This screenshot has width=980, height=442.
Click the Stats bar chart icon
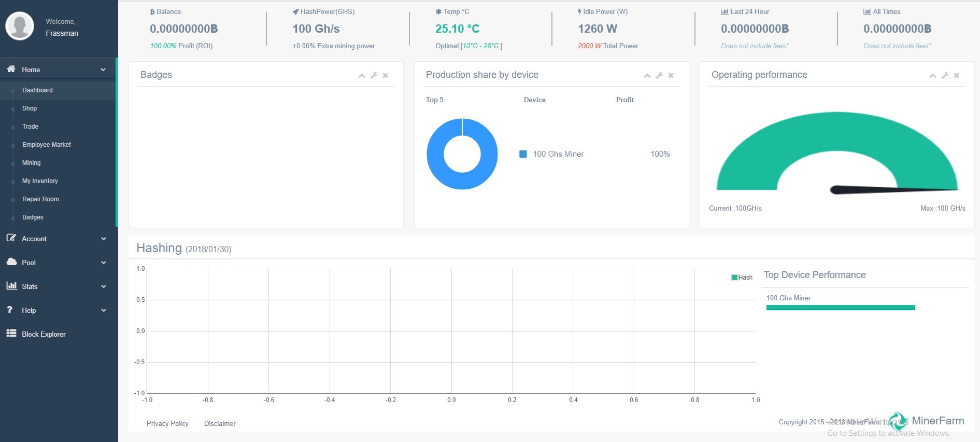point(11,286)
